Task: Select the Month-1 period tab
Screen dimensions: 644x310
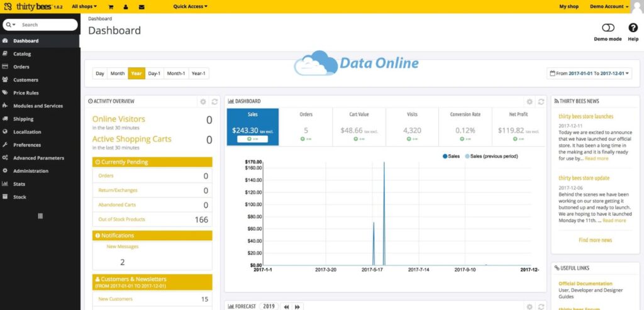Action: click(x=176, y=74)
